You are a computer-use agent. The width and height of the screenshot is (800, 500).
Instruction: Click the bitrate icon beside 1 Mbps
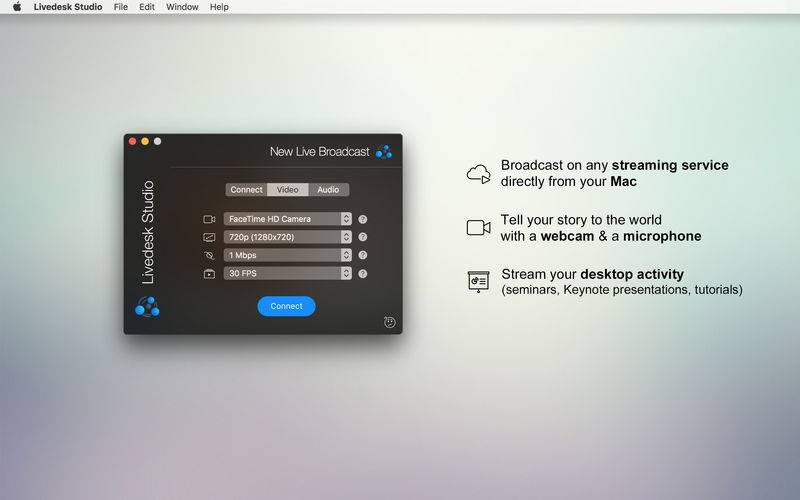point(209,255)
